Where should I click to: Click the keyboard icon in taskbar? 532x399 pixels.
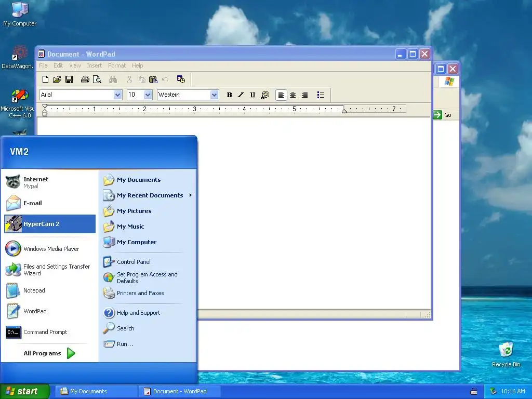(x=474, y=392)
